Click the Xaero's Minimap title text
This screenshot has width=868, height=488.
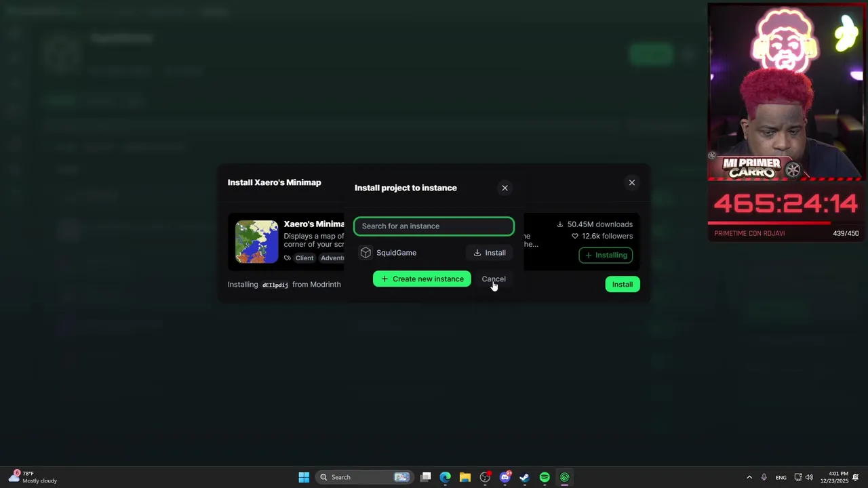point(314,224)
